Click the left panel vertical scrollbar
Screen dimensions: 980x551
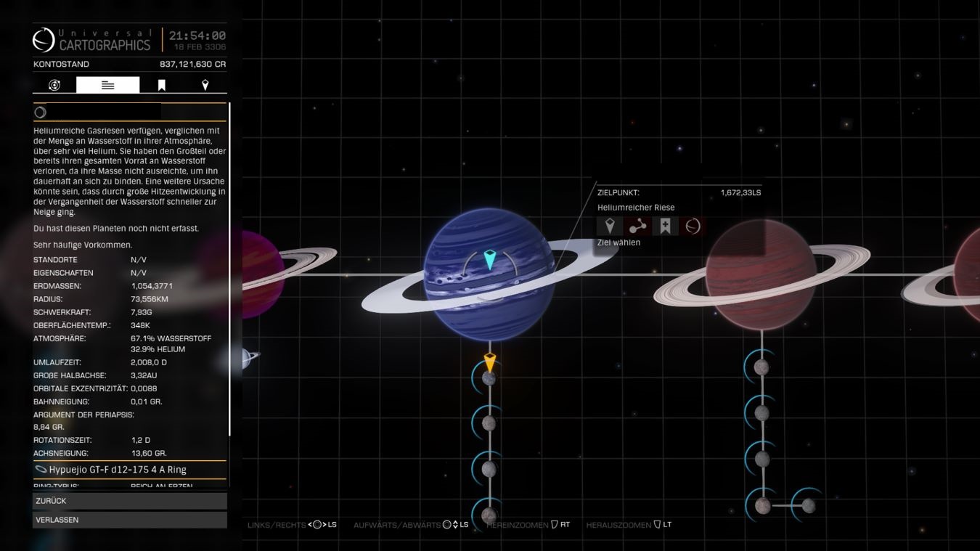[x=229, y=269]
